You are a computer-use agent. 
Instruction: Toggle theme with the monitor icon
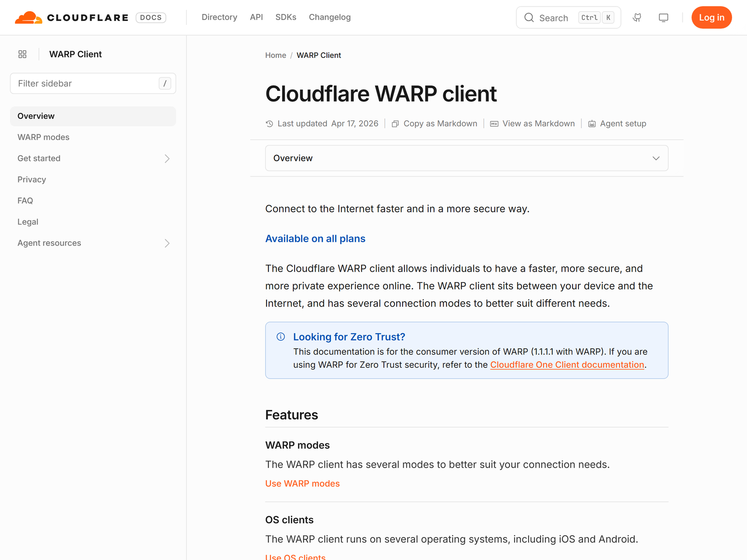[663, 18]
